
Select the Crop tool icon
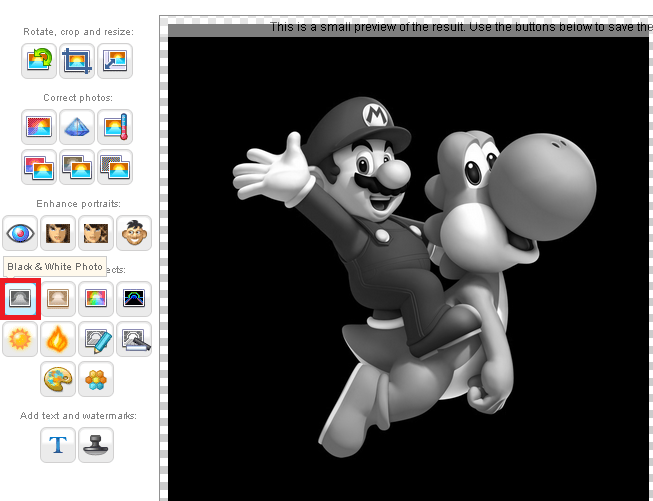[x=77, y=61]
